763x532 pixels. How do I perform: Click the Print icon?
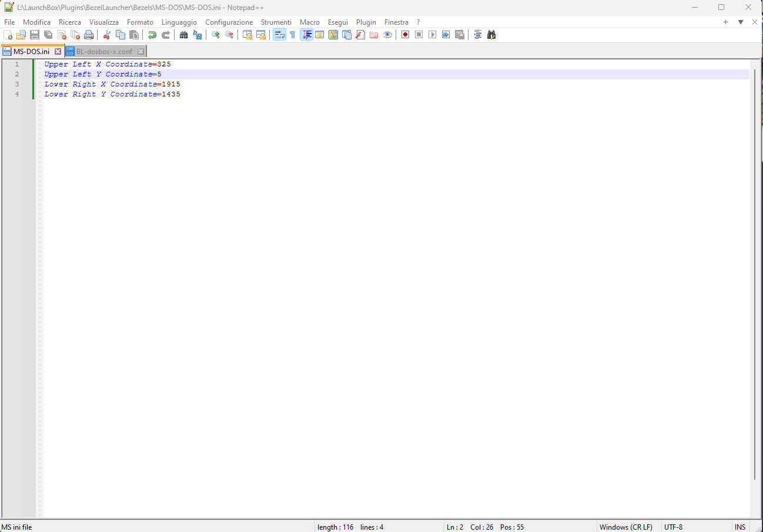89,35
